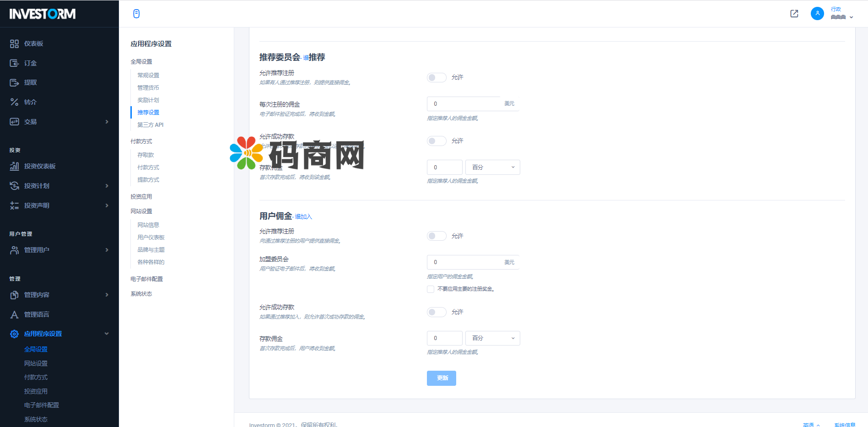Screen dimensions: 868x427
Task: Select 第三方 API in settings submenu
Action: [151, 125]
